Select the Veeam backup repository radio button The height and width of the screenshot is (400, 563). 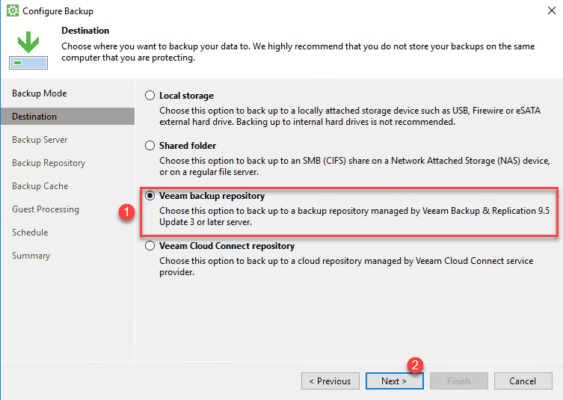pos(150,196)
